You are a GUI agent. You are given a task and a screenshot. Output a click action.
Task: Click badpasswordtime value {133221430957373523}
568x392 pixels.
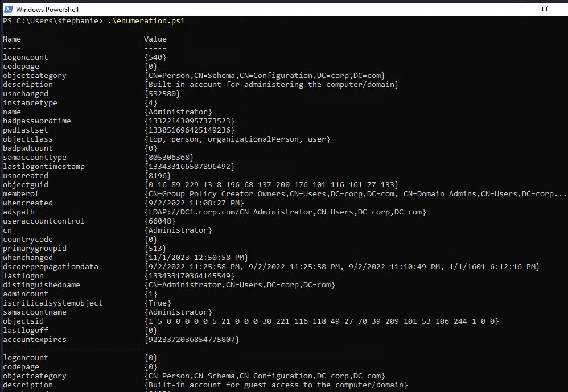(x=190, y=121)
